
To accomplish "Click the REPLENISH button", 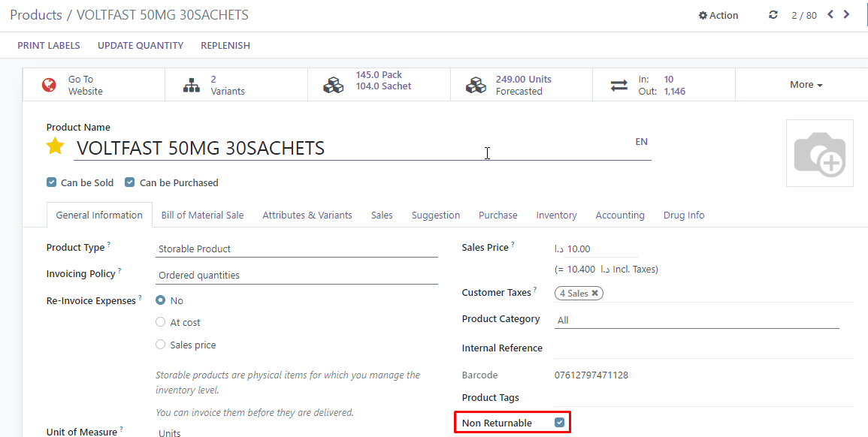I will pyautogui.click(x=225, y=45).
